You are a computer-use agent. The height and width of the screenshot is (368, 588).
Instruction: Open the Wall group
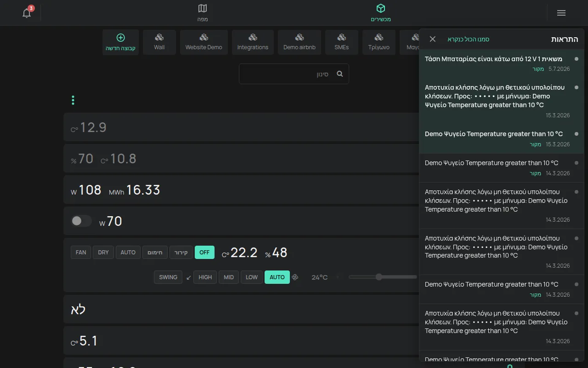(159, 42)
